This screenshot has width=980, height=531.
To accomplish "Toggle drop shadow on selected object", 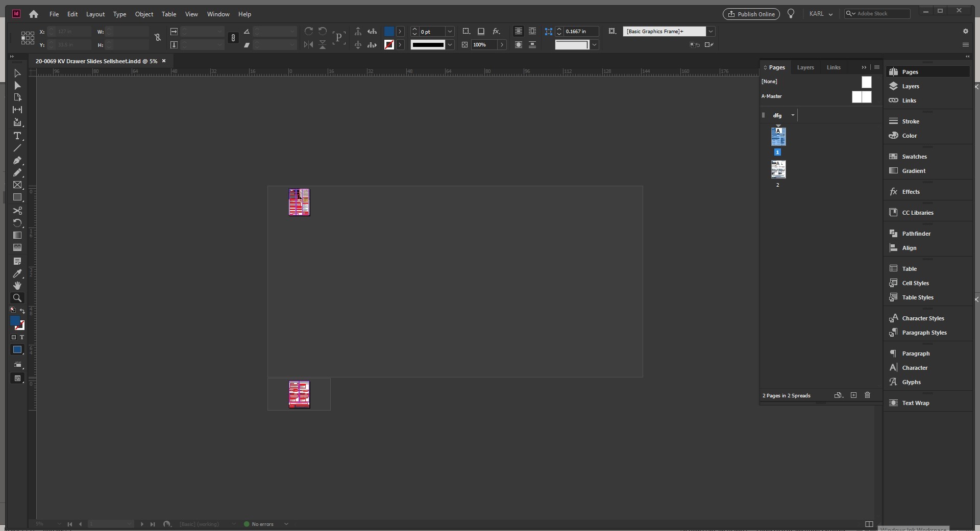I will [x=481, y=32].
